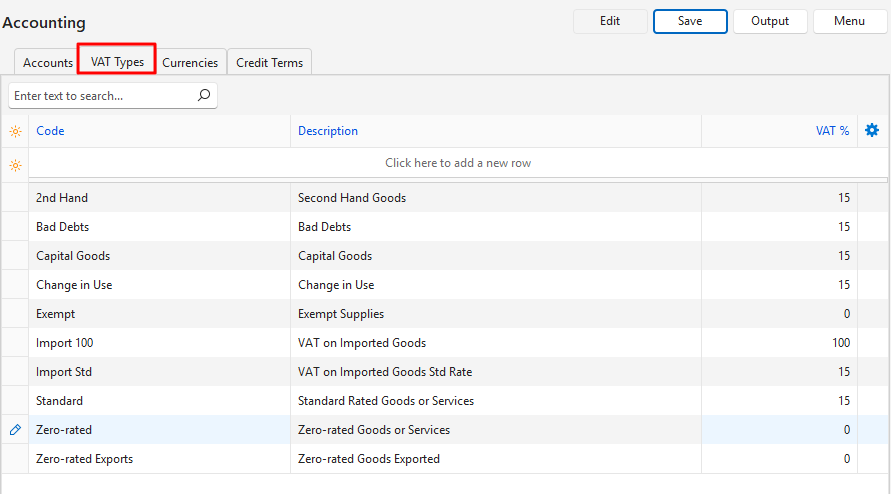Click the Save button
Image resolution: width=891 pixels, height=494 pixels.
tap(690, 21)
